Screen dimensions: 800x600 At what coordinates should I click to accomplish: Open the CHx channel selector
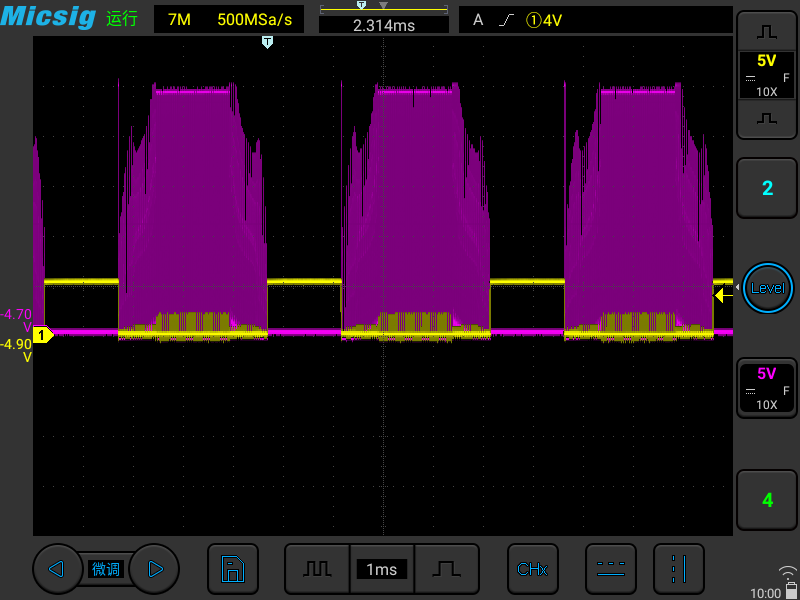(x=533, y=569)
